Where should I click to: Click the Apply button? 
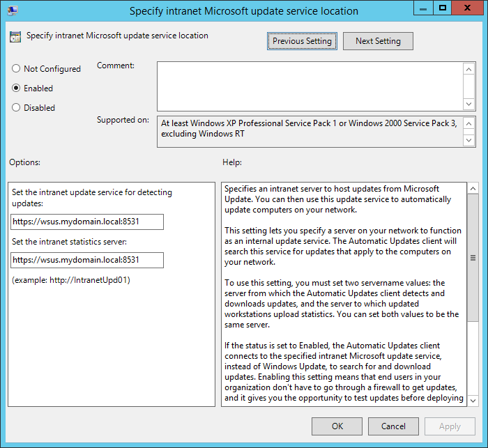pos(450,426)
